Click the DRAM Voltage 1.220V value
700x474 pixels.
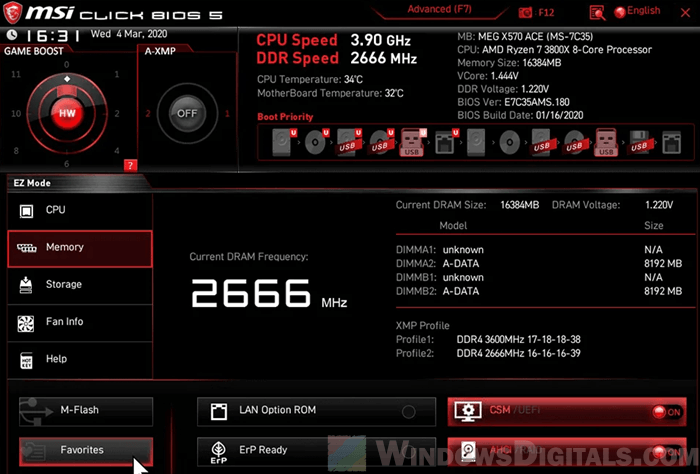click(658, 205)
